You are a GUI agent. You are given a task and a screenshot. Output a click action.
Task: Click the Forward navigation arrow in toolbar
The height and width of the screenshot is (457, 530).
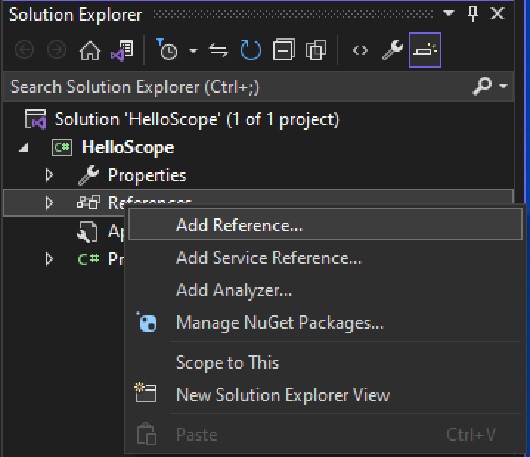(x=56, y=50)
